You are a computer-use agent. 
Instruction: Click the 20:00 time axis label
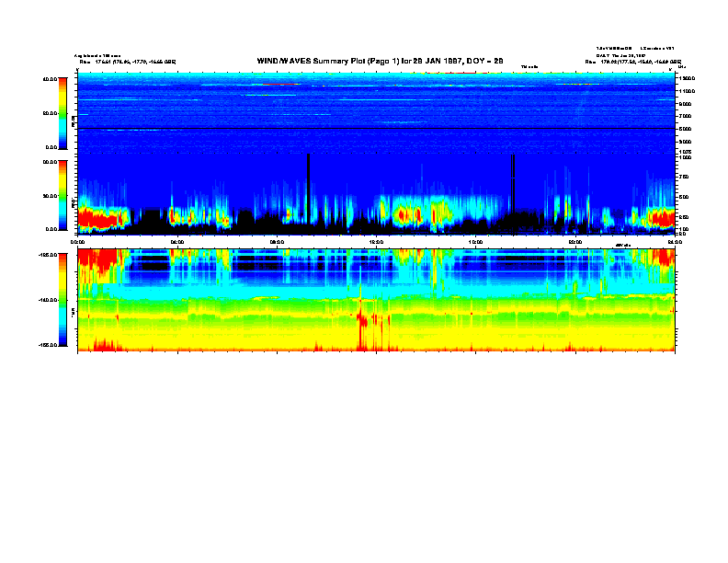point(574,242)
